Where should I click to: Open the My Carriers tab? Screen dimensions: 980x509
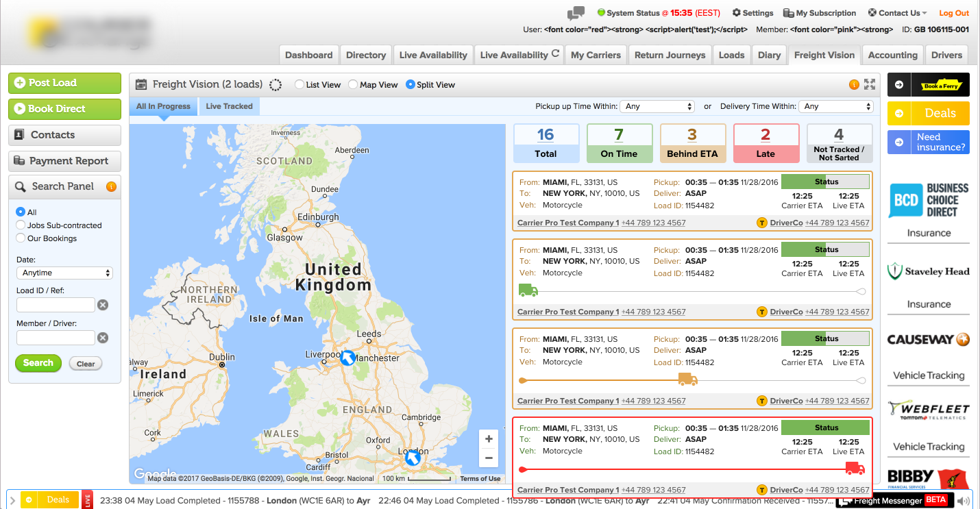(x=596, y=55)
